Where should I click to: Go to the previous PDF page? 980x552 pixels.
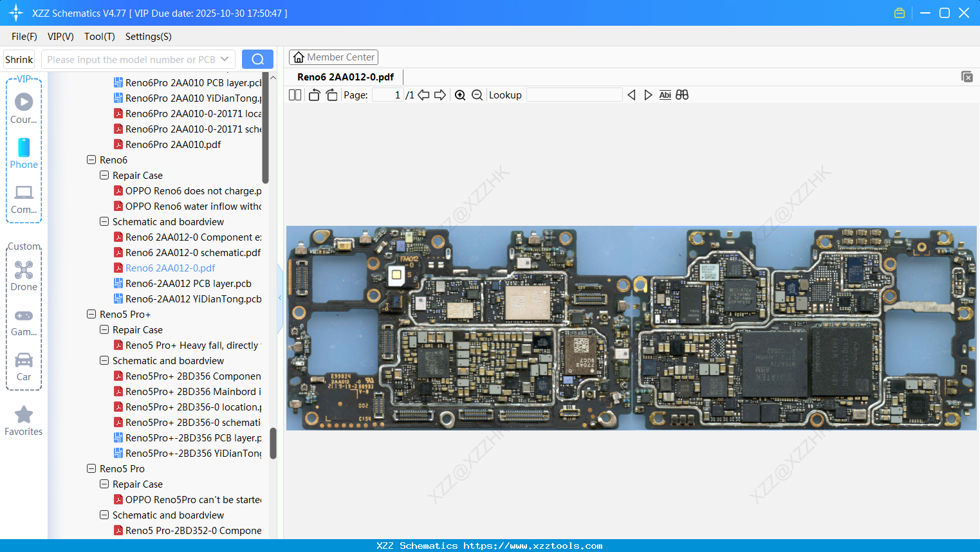pyautogui.click(x=423, y=95)
